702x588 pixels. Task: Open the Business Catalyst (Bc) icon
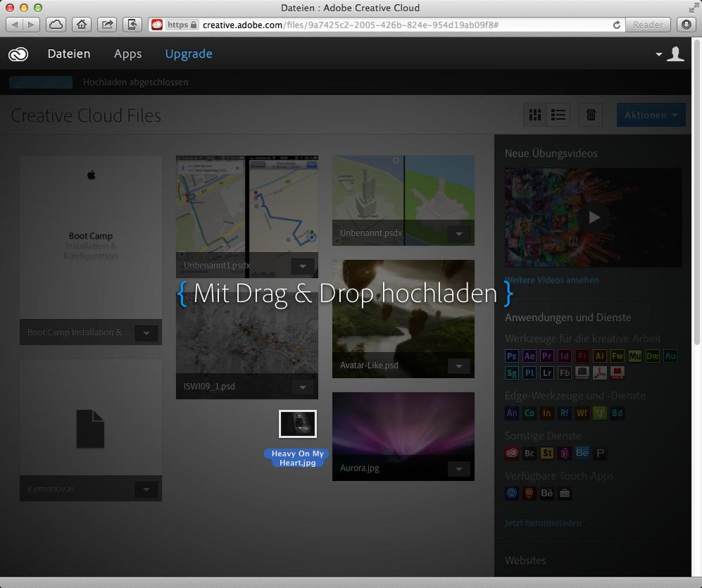pyautogui.click(x=529, y=453)
